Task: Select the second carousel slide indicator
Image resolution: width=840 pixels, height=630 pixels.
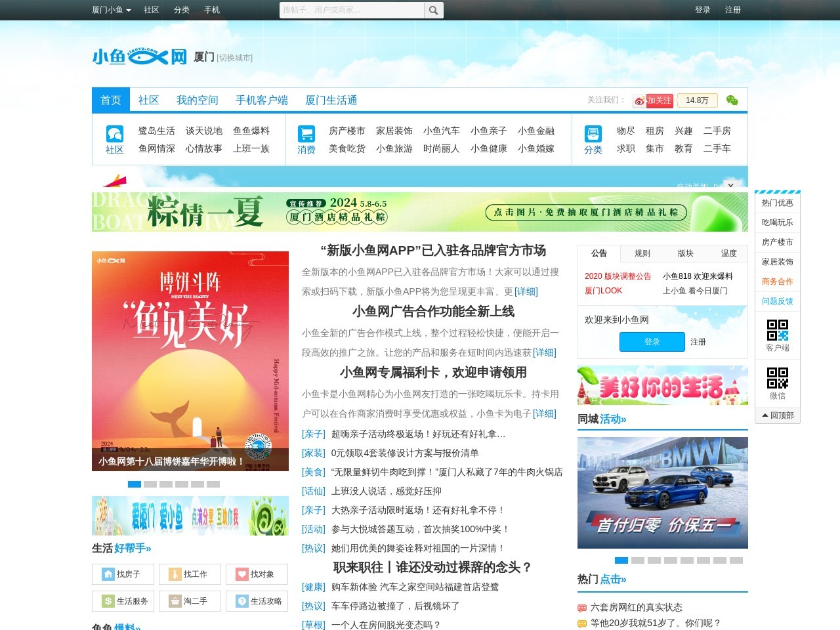Action: (150, 484)
